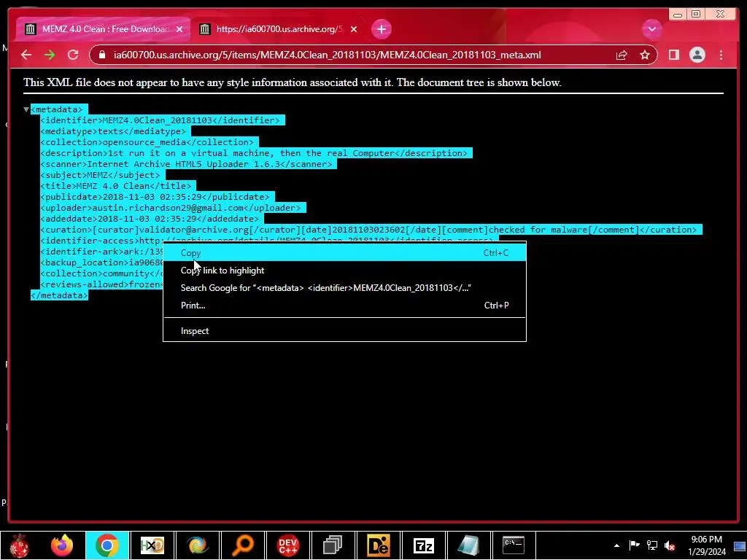This screenshot has width=747, height=560.
Task: Click the uploader email line
Action: pyautogui.click(x=171, y=208)
